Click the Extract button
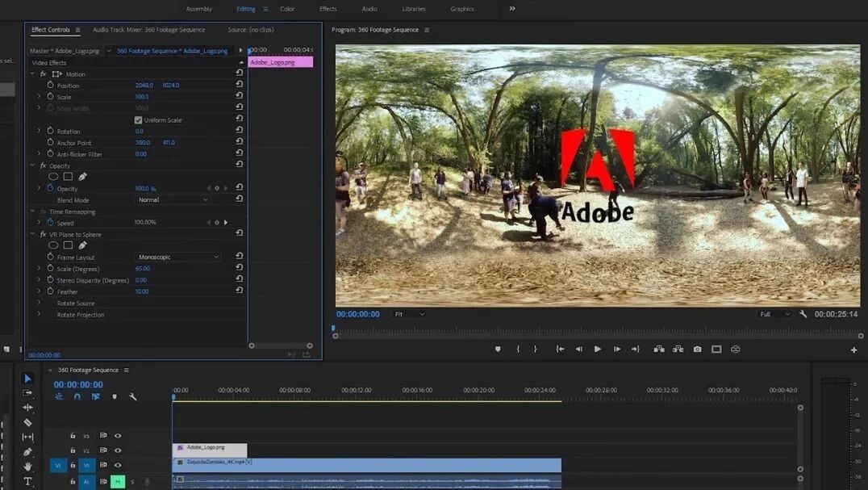 678,350
